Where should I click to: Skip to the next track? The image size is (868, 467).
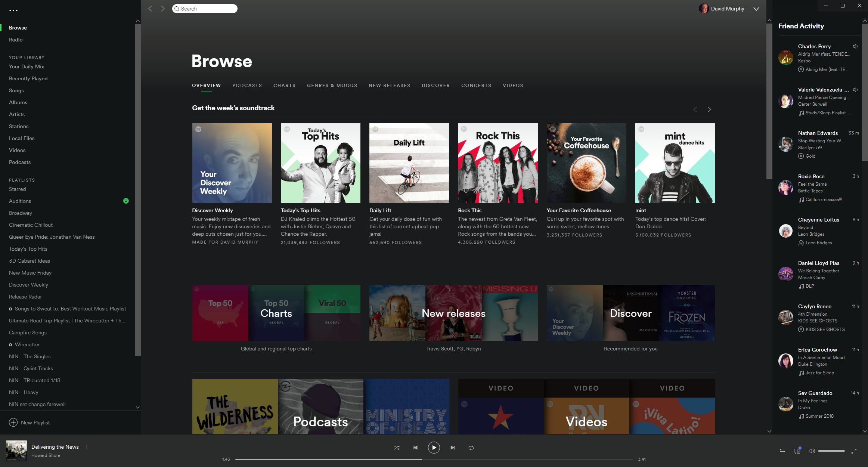coord(453,448)
